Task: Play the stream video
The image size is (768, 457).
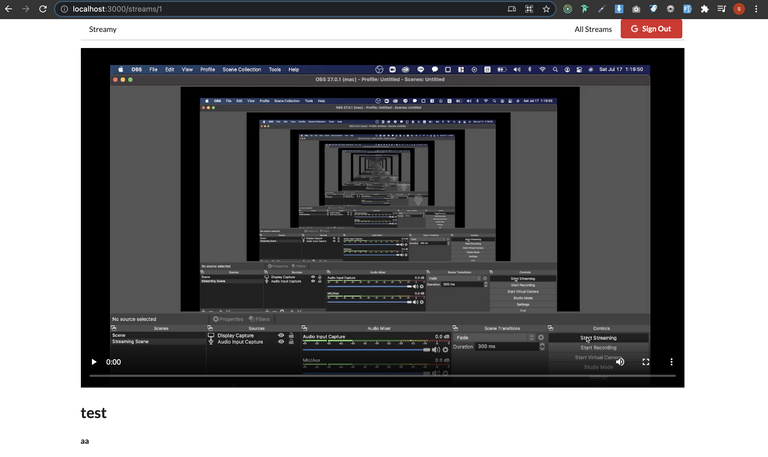Action: pos(94,362)
